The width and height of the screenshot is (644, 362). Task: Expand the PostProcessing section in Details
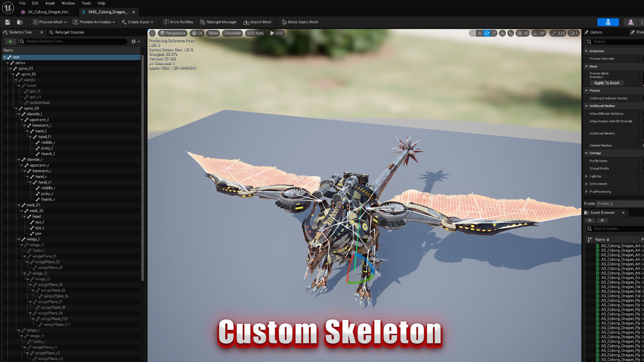point(586,192)
